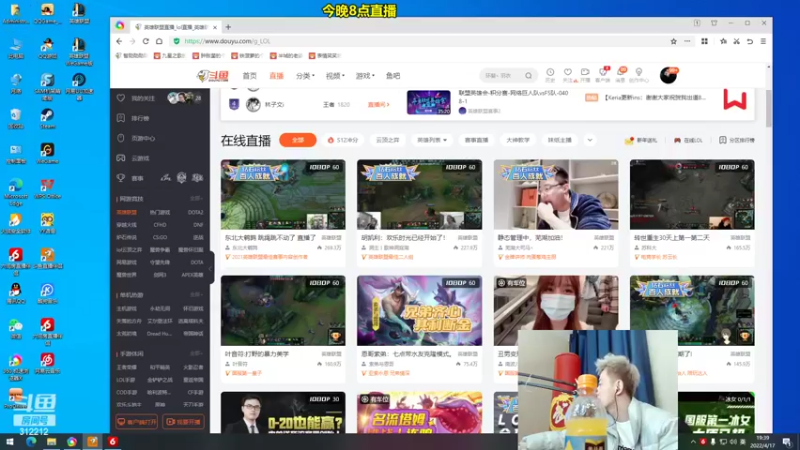Expand the 分类 dropdown menu
This screenshot has width=800, height=450.
[x=305, y=76]
